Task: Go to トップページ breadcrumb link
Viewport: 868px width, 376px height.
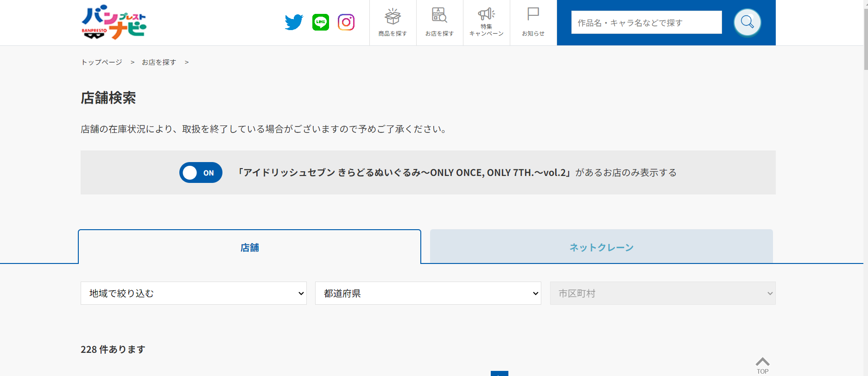Action: point(102,62)
